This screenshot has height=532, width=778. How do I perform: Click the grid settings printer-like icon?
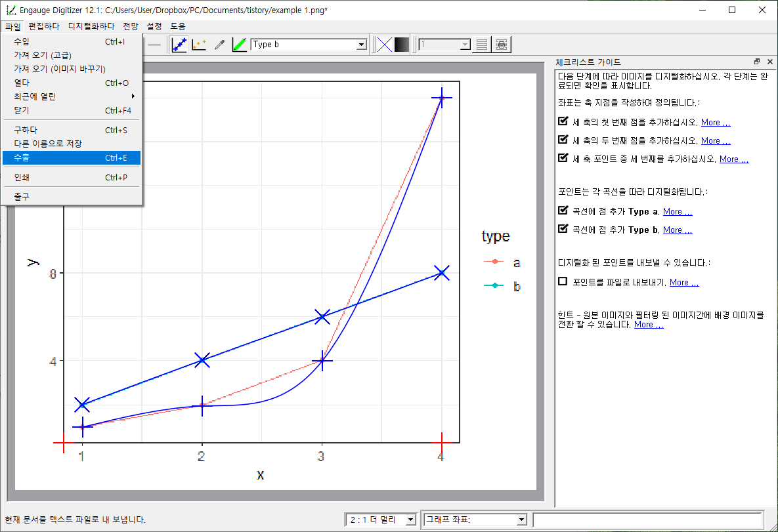(x=502, y=45)
